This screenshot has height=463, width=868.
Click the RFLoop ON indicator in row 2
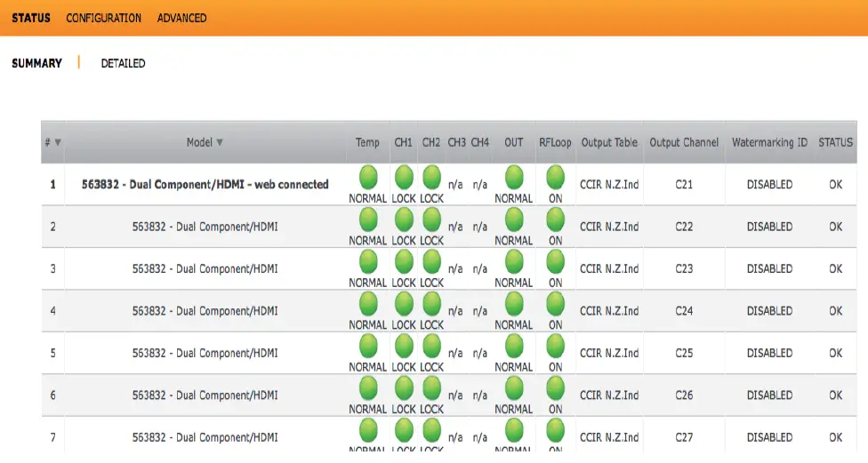click(x=555, y=220)
